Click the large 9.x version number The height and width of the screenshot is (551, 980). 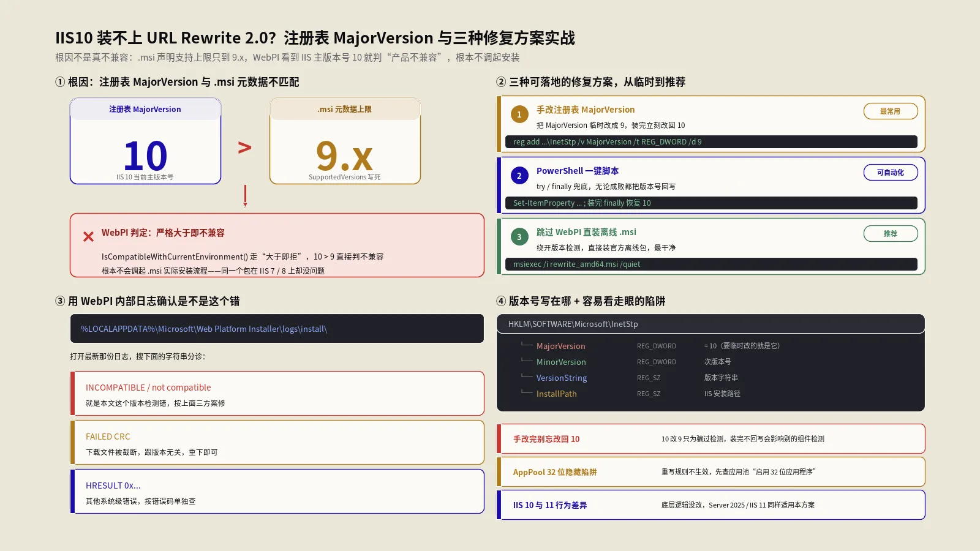[344, 156]
